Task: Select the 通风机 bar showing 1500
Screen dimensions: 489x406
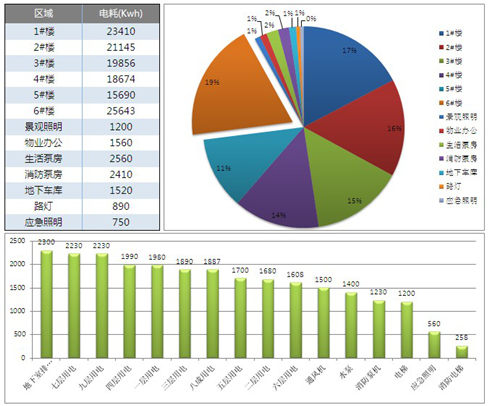Action: tap(323, 323)
